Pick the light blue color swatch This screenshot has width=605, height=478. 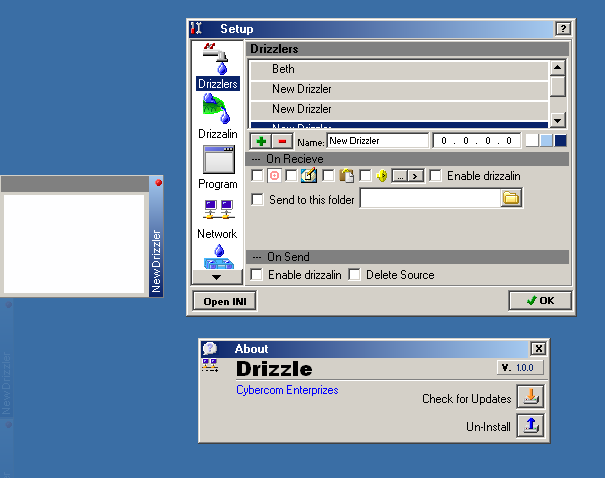click(546, 140)
